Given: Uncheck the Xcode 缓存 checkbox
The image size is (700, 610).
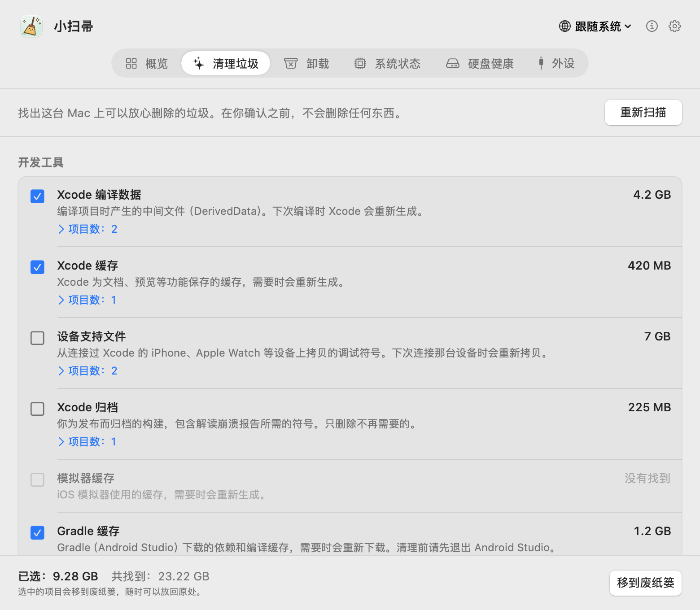Looking at the screenshot, I should 37,267.
